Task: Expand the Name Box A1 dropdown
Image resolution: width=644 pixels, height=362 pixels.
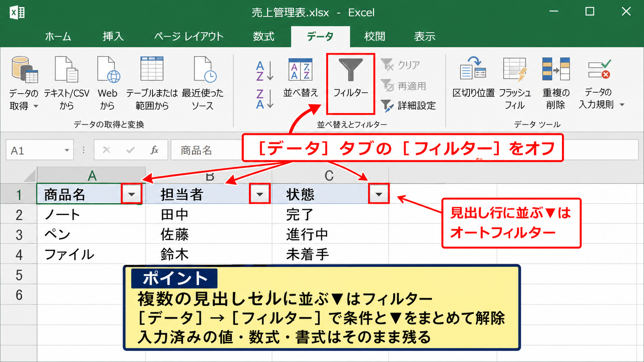Action: (x=67, y=150)
